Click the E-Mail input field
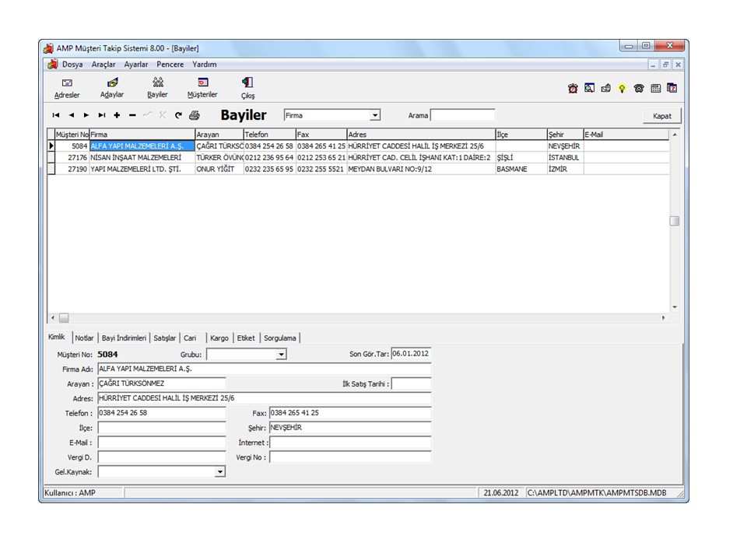Screen dimensions: 747x560 coord(162,443)
